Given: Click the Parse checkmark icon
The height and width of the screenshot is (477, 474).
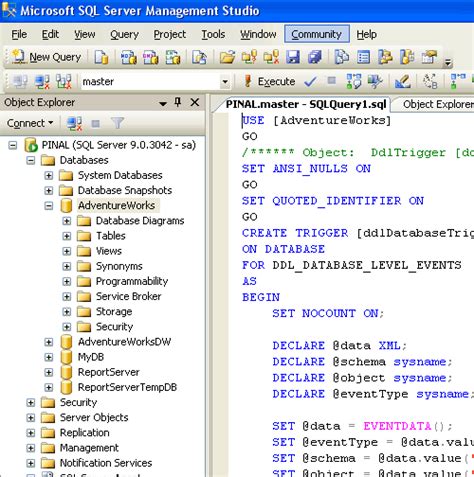Looking at the screenshot, I should click(x=310, y=81).
